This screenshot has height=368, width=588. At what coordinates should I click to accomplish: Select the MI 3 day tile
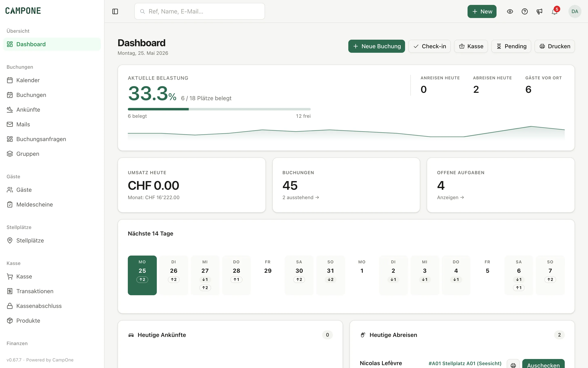coord(424,275)
